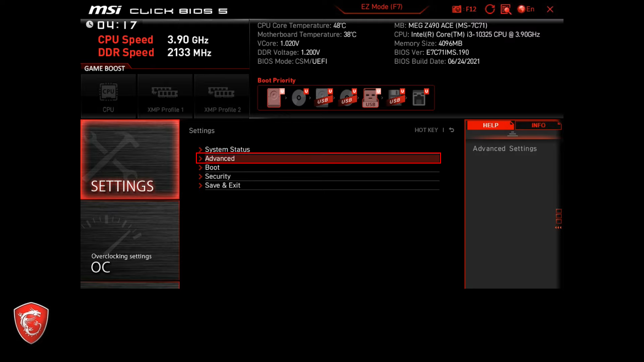644x362 pixels.
Task: Click the CPU Speed 3.90 GHz value
Action: [x=188, y=40]
